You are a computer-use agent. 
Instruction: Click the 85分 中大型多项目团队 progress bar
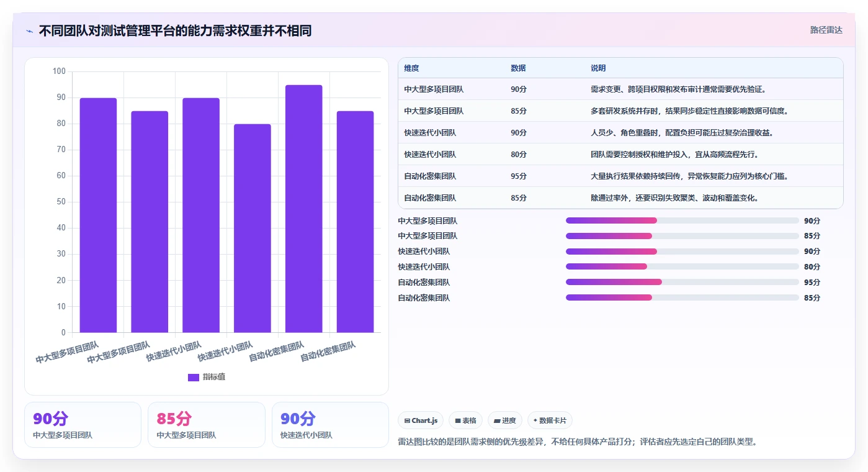coord(682,236)
